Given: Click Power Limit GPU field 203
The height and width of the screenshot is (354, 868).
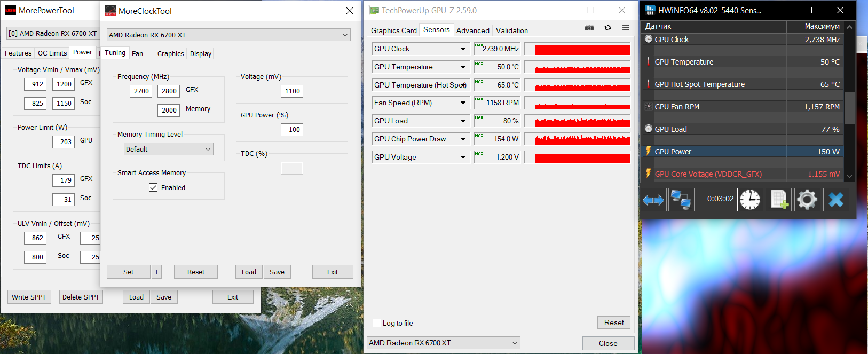Looking at the screenshot, I should click(64, 141).
